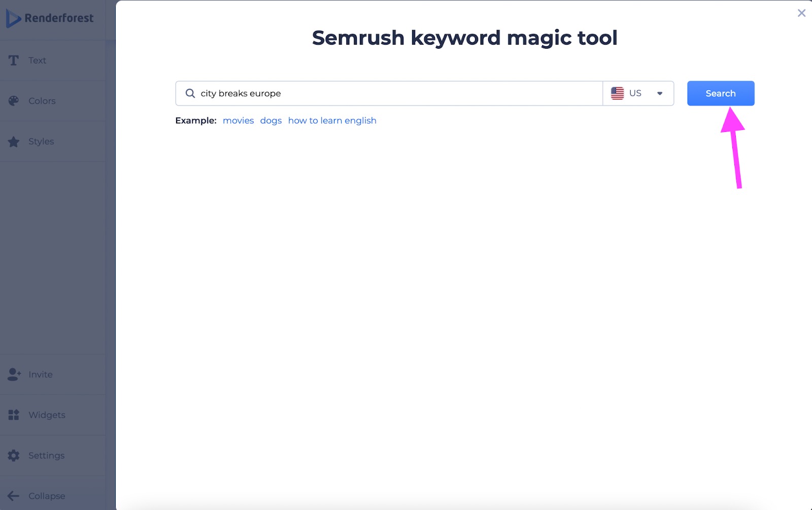Open the Invite panel via person icon
Screen dimensions: 812x510
point(13,374)
